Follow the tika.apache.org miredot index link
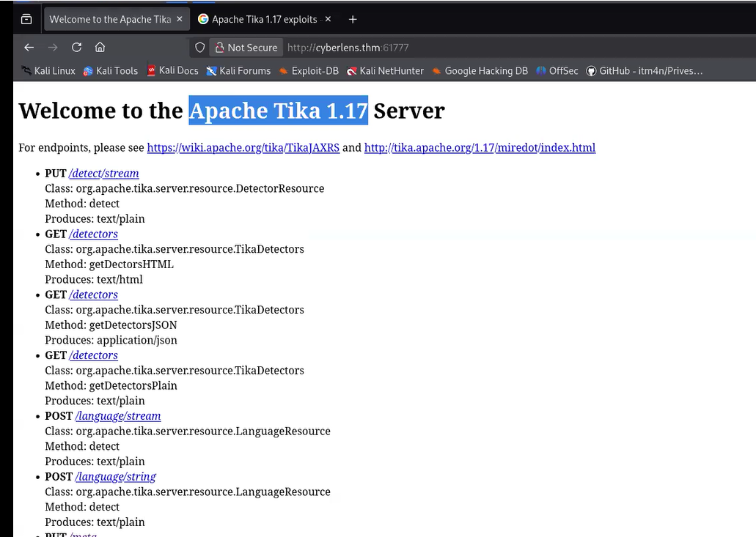The width and height of the screenshot is (756, 537). (480, 147)
